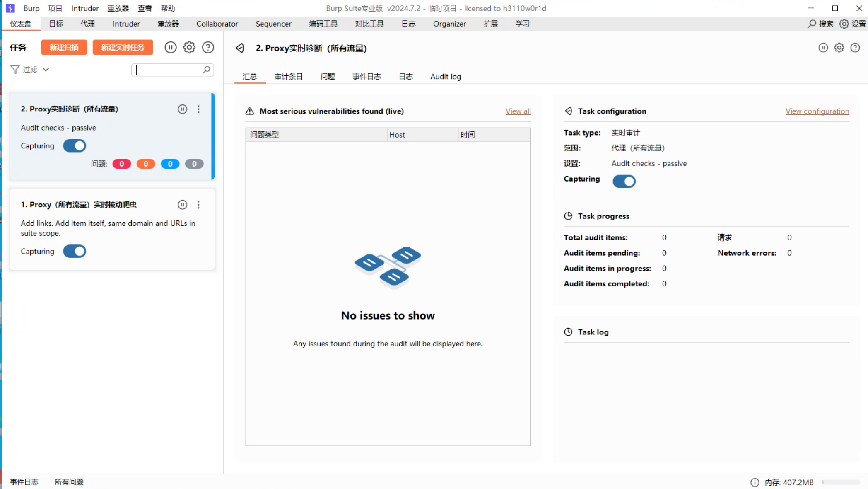Click the View configuration link

pyautogui.click(x=817, y=111)
